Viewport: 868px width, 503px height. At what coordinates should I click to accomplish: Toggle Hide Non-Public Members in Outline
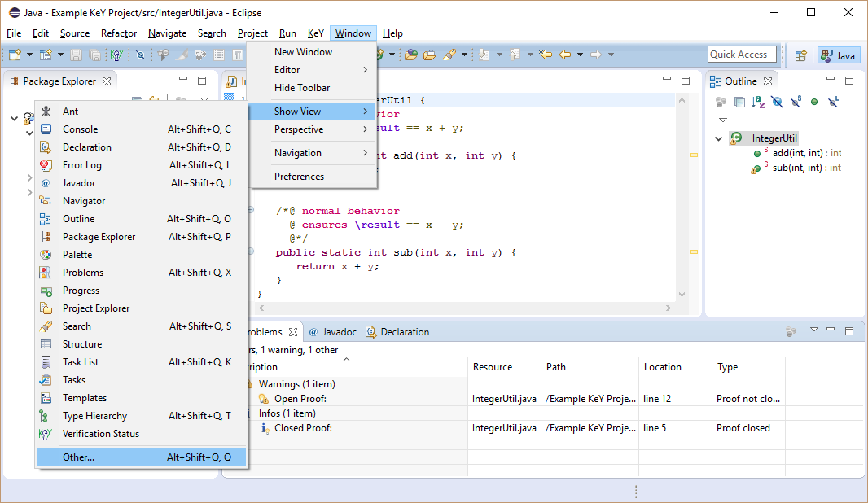click(x=814, y=102)
